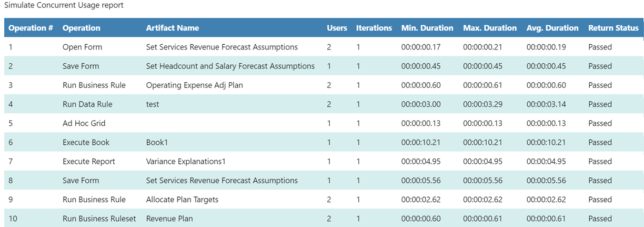Select the 'Run Data Rule' operation cell
Screen dimensions: 644x227
pyautogui.click(x=87, y=104)
